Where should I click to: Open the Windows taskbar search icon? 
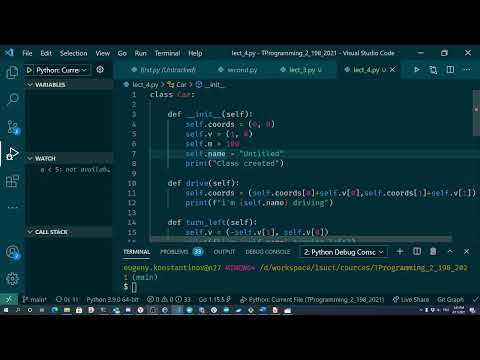tap(18, 310)
